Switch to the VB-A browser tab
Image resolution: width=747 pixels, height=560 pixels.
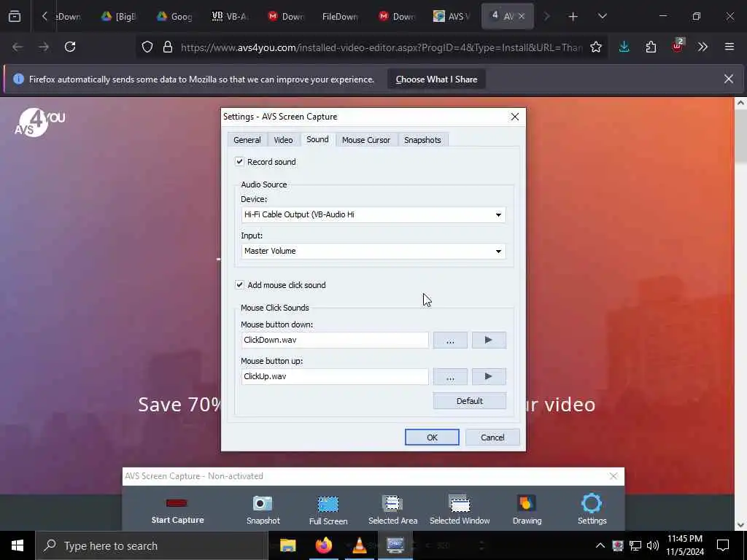coord(230,16)
